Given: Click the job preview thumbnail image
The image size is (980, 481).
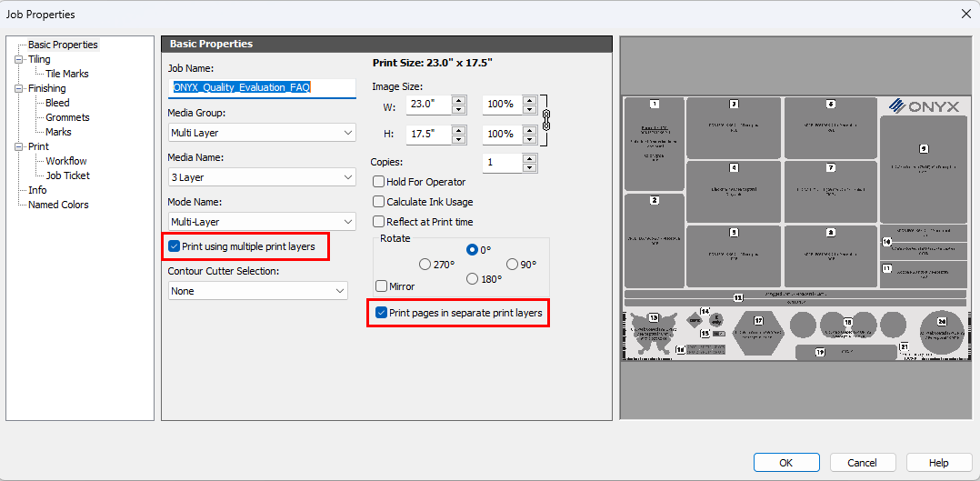Looking at the screenshot, I should click(794, 228).
